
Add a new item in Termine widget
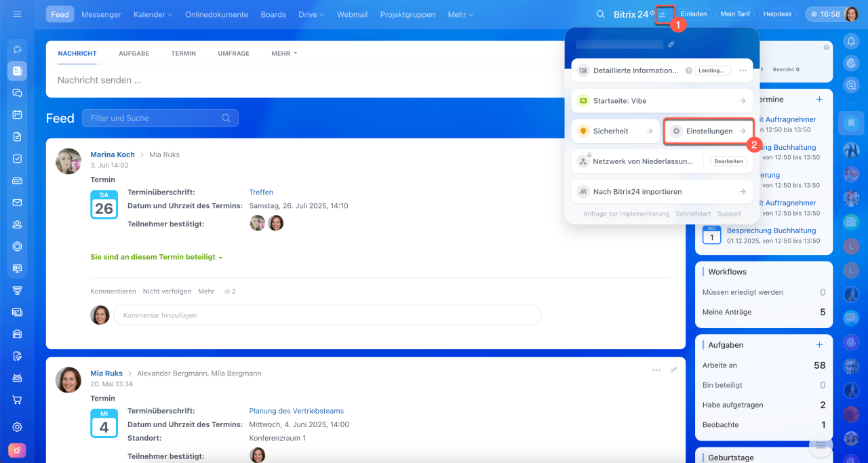tap(819, 99)
